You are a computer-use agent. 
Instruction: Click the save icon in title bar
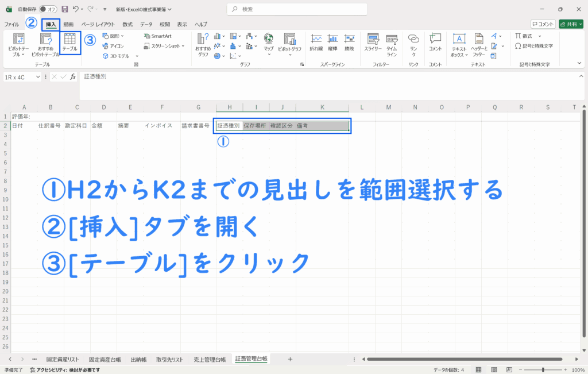(x=64, y=9)
